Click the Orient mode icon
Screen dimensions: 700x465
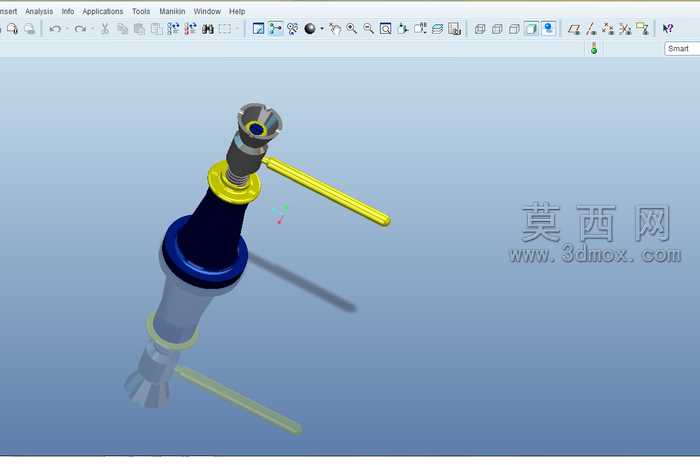(292, 29)
